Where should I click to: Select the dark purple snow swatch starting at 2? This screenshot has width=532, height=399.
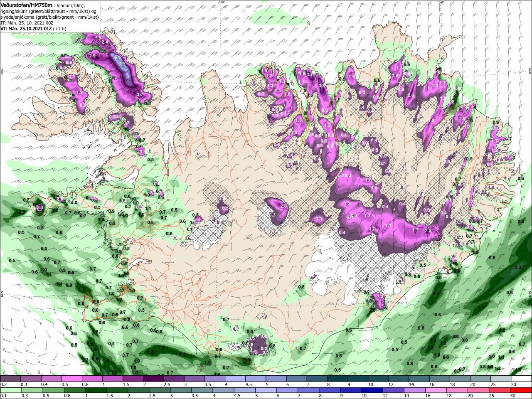click(x=153, y=379)
